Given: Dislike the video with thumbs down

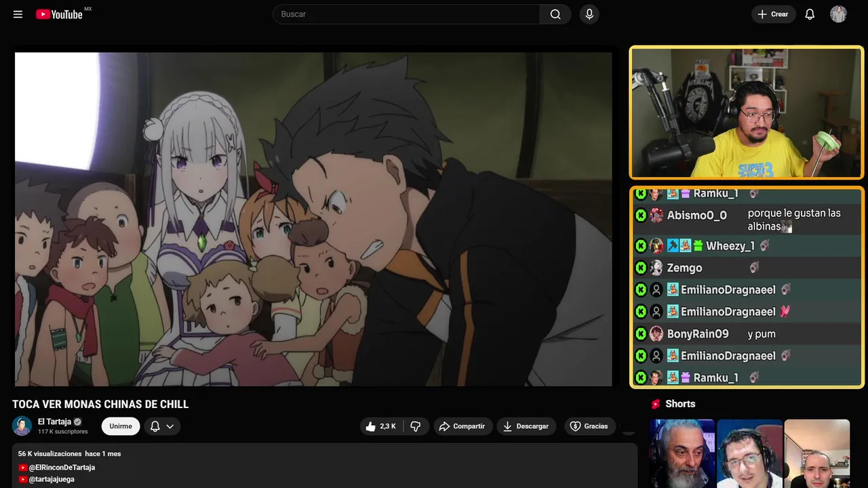Looking at the screenshot, I should (416, 426).
